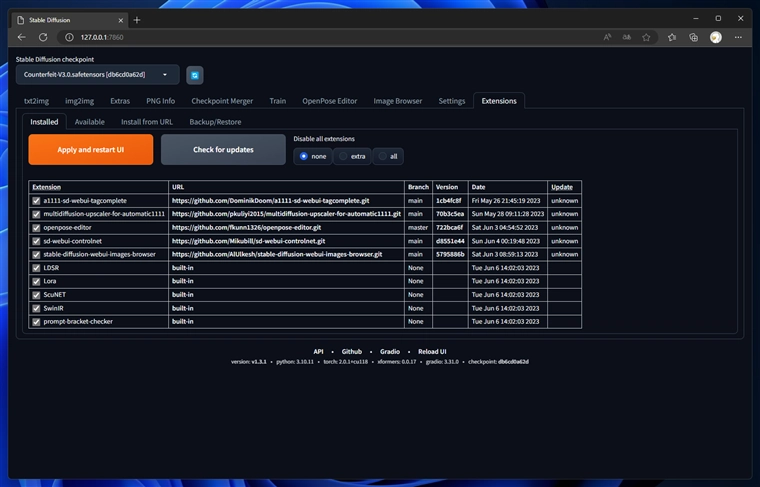Open the API footer link
The image size is (760, 487).
318,351
